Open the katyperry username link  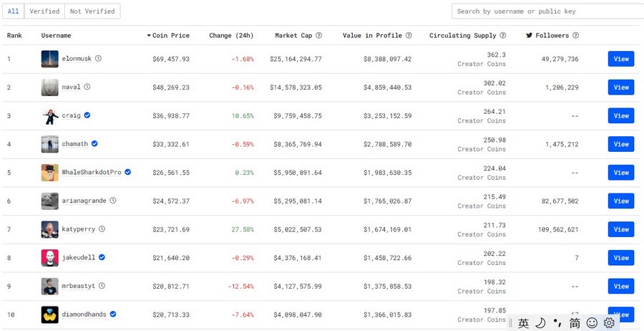pyautogui.click(x=78, y=229)
